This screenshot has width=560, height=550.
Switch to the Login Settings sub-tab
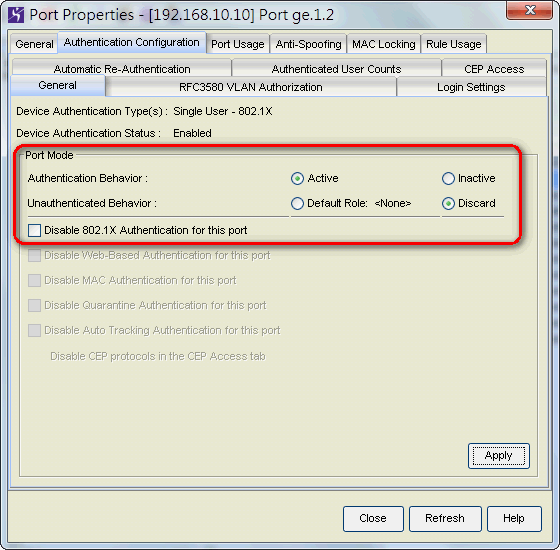pos(471,87)
